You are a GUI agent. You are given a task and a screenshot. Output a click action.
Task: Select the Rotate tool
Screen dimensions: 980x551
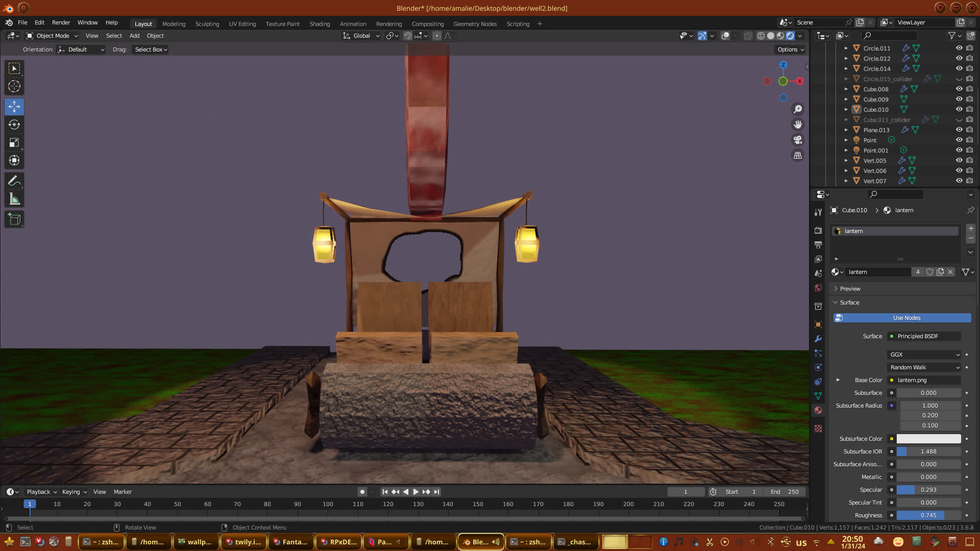point(14,125)
